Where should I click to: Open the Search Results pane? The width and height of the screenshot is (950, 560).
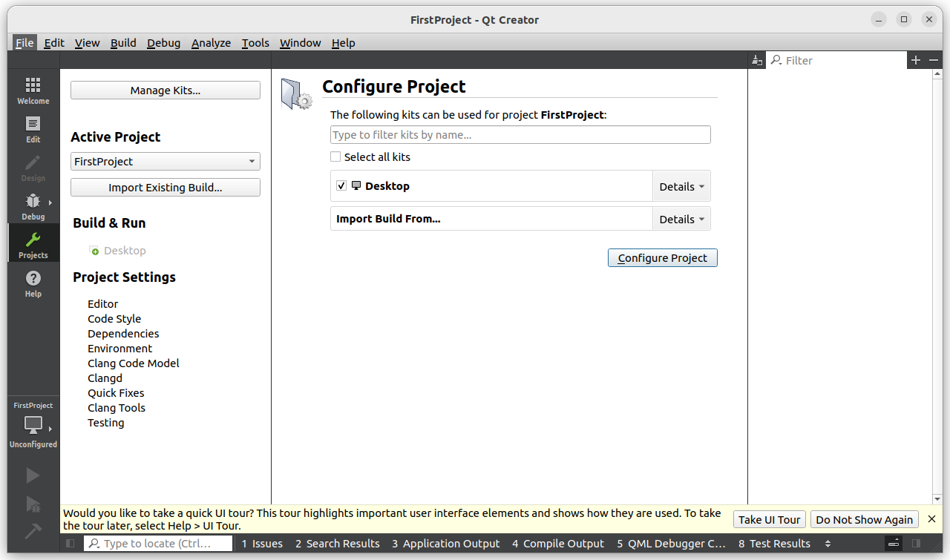[x=338, y=544]
